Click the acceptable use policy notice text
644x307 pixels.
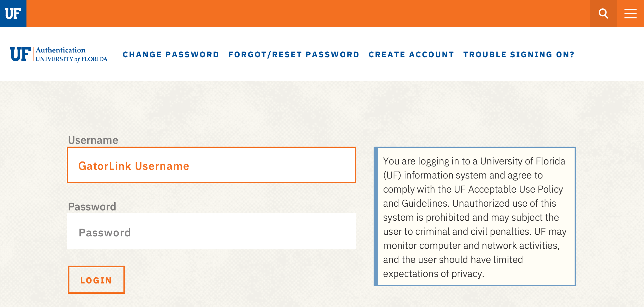pyautogui.click(x=474, y=217)
